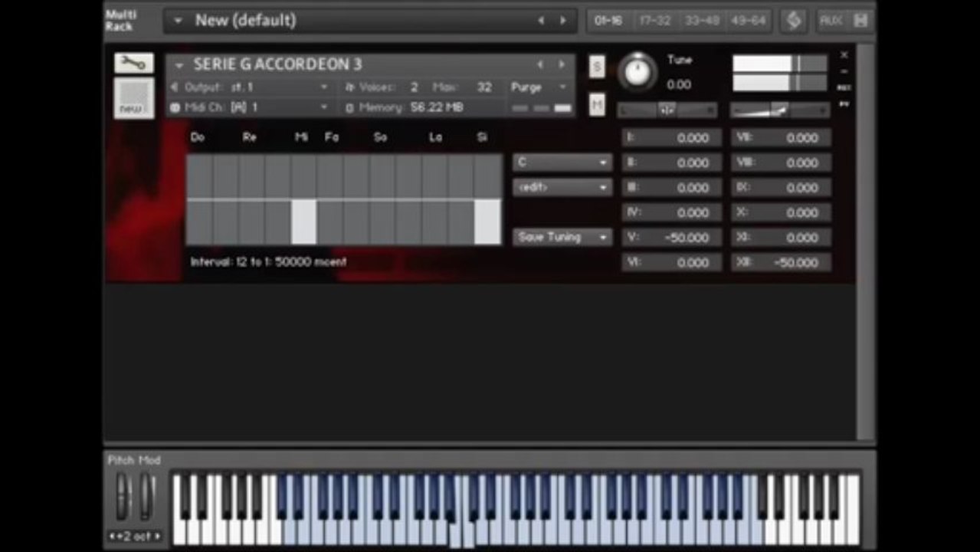Click the Kontakt logo button in rack header
The image size is (980, 552).
click(794, 21)
